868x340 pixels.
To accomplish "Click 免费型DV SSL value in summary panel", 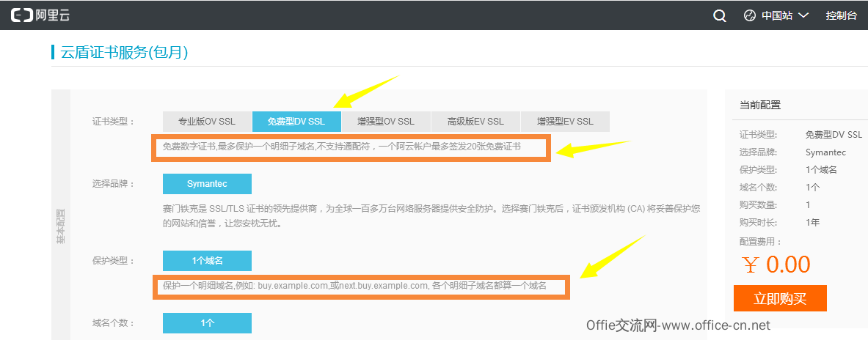I will point(834,134).
